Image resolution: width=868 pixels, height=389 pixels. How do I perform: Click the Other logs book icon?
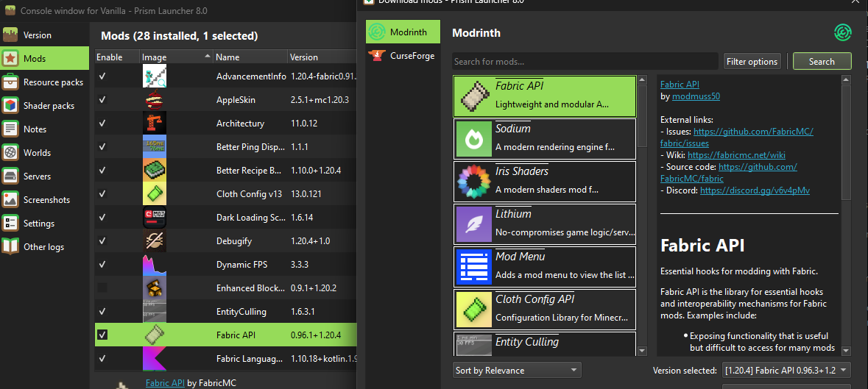pyautogui.click(x=10, y=247)
